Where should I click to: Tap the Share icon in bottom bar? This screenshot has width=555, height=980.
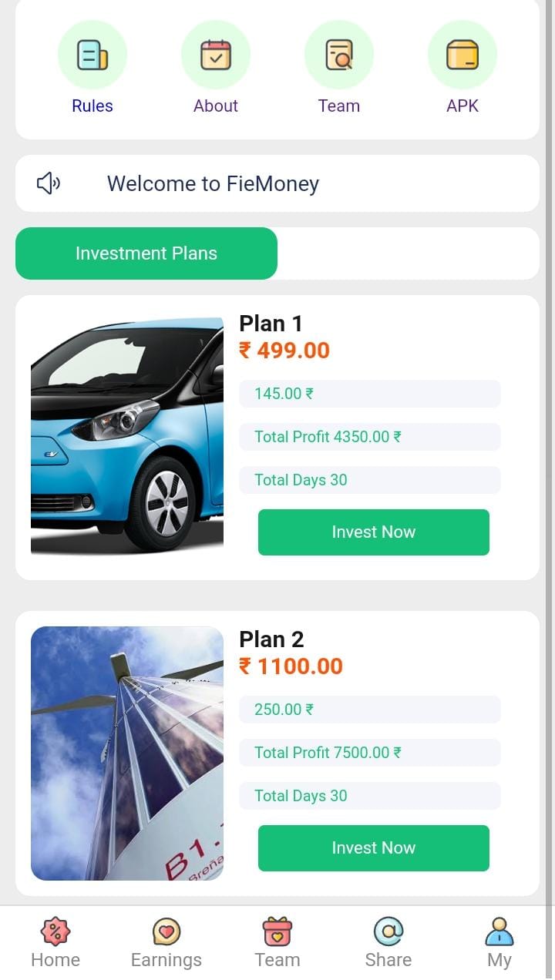click(388, 942)
